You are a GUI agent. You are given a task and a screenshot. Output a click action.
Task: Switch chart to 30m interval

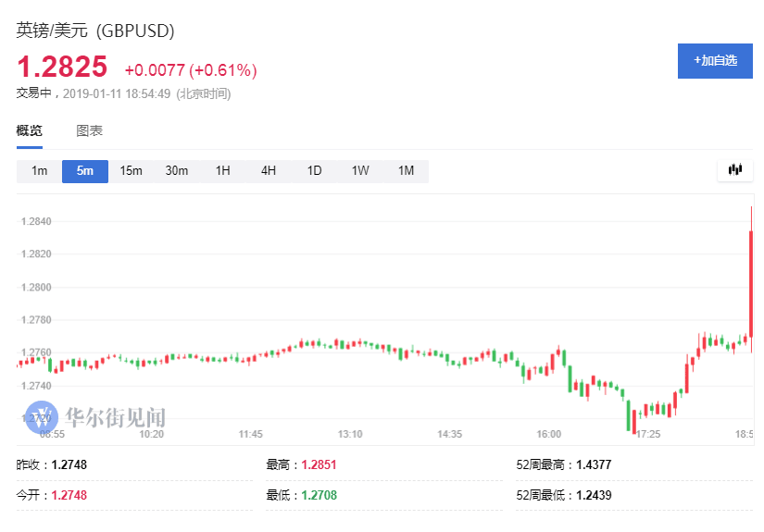coord(177,171)
